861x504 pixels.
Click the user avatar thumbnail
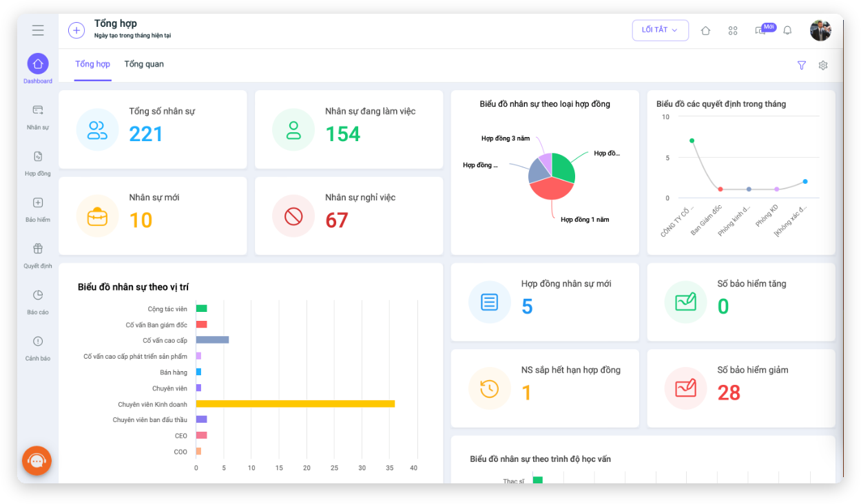click(x=820, y=30)
